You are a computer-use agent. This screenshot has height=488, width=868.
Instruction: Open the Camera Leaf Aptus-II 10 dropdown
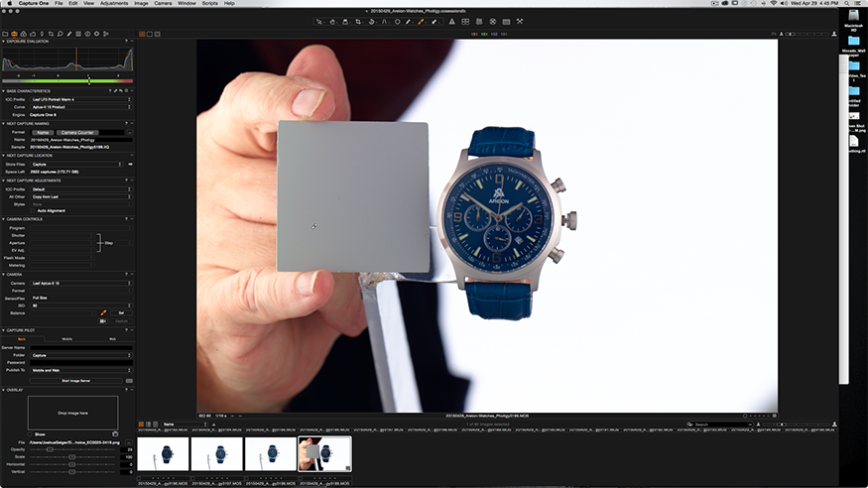click(x=81, y=284)
